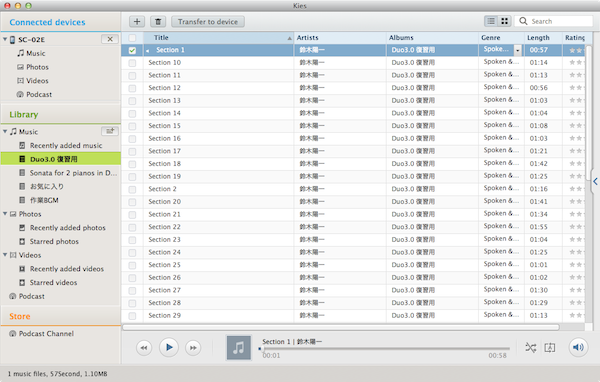Check the Section 15 checkbox
Screen dimensions: 600x382
point(132,126)
